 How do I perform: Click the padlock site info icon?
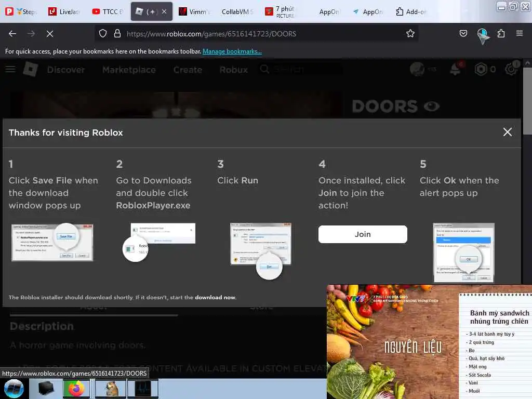117,34
